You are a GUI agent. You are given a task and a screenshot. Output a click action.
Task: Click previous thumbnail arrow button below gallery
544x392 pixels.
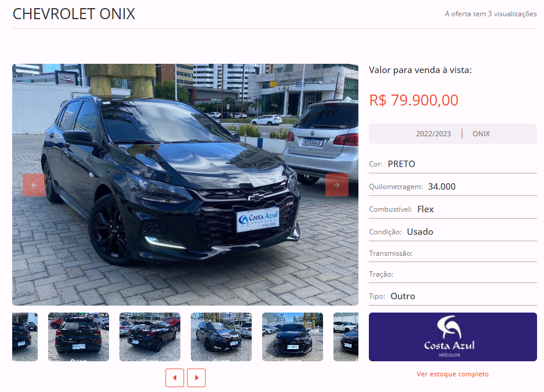tap(175, 378)
